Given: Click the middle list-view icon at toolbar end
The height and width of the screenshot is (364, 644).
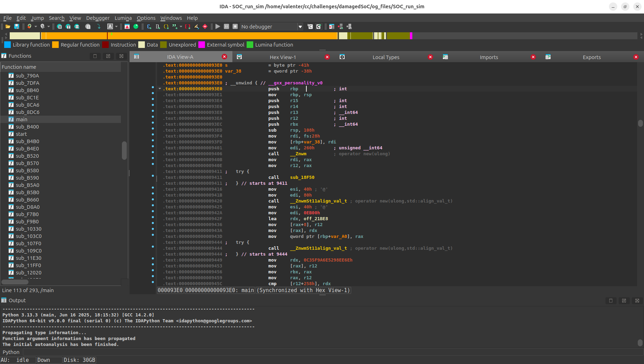Looking at the screenshot, I should (340, 26).
